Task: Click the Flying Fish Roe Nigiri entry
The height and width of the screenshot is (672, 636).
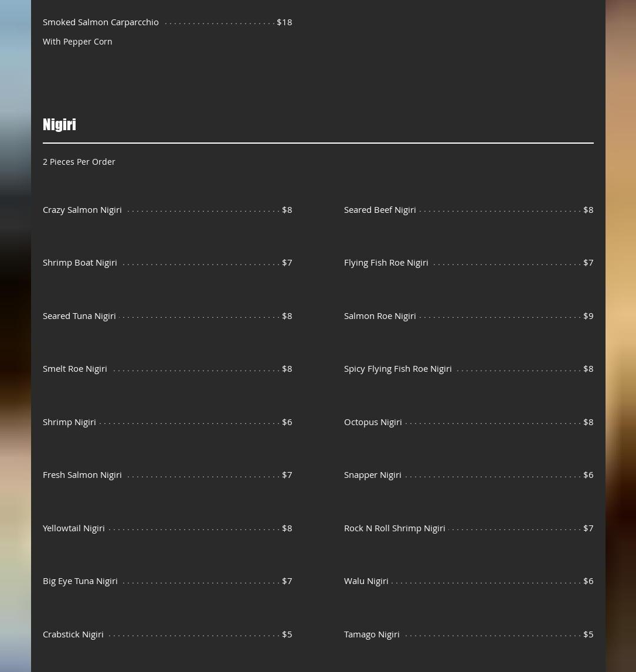Action: tap(386, 263)
